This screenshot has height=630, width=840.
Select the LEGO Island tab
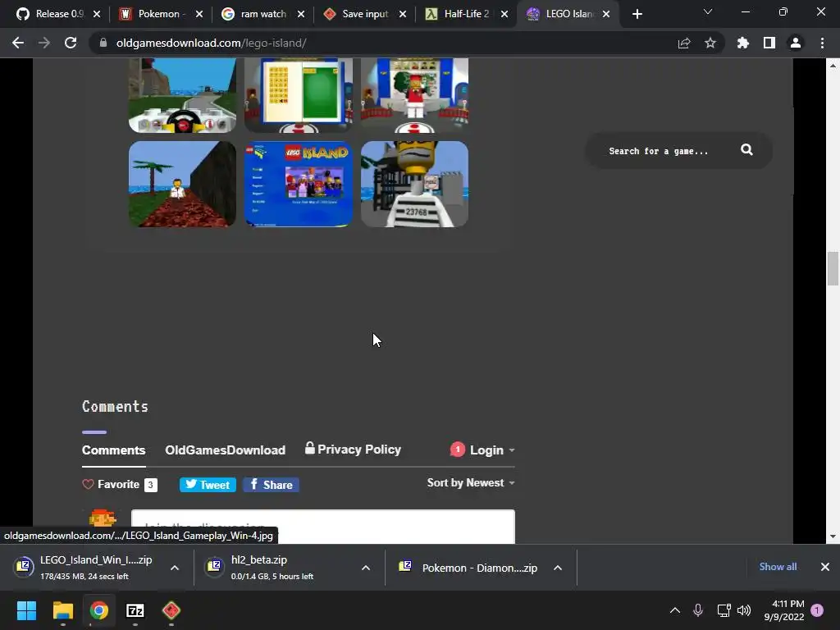pyautogui.click(x=559, y=14)
